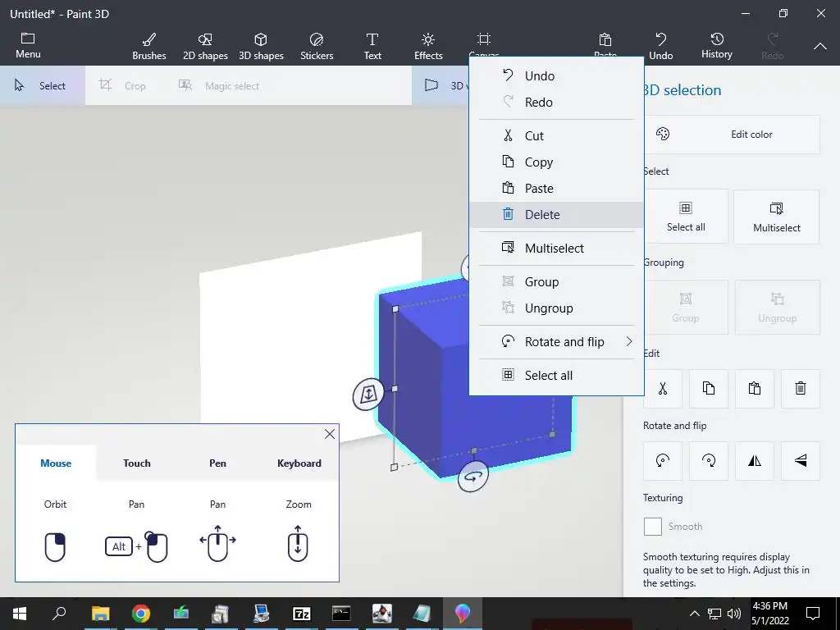Rotate right using the side panel icon
Screen dimensions: 840x630
[x=708, y=461]
